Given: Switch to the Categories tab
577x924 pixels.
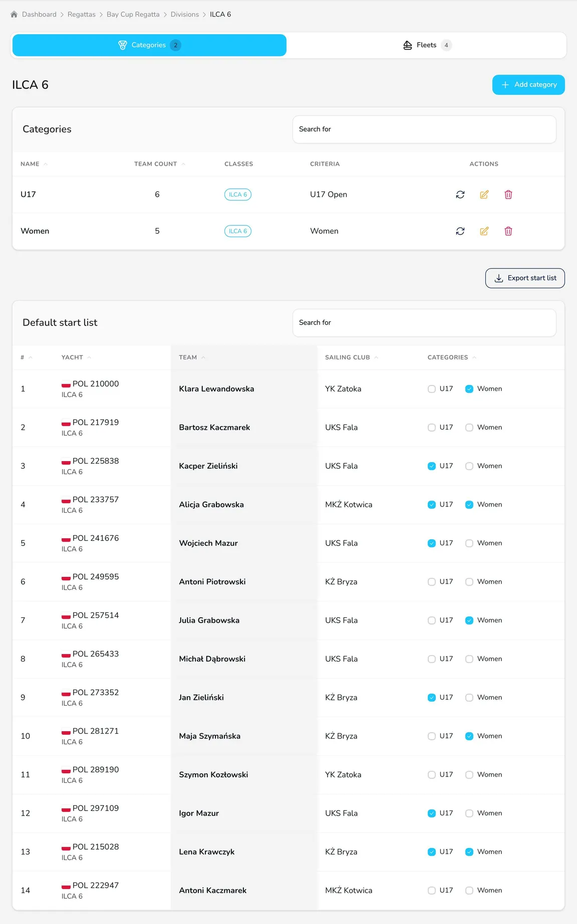Looking at the screenshot, I should point(149,45).
